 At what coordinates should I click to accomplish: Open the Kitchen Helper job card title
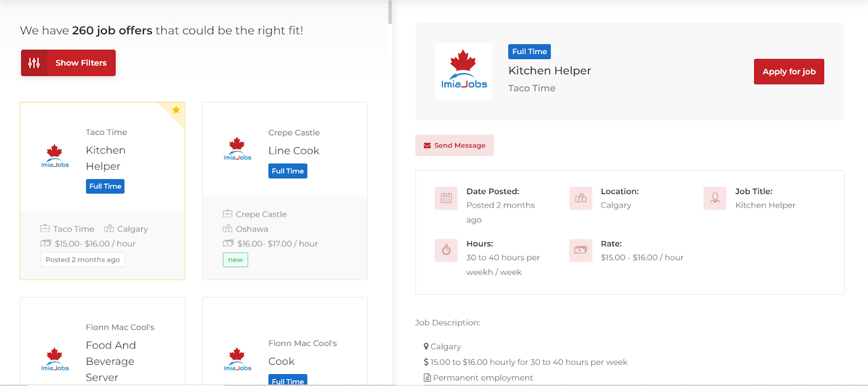(x=106, y=158)
